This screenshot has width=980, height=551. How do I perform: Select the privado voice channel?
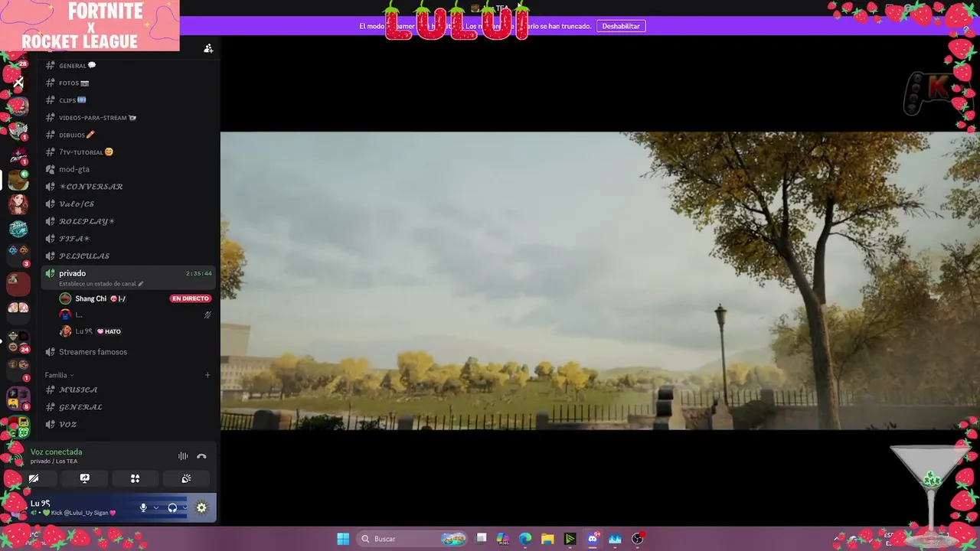point(128,277)
